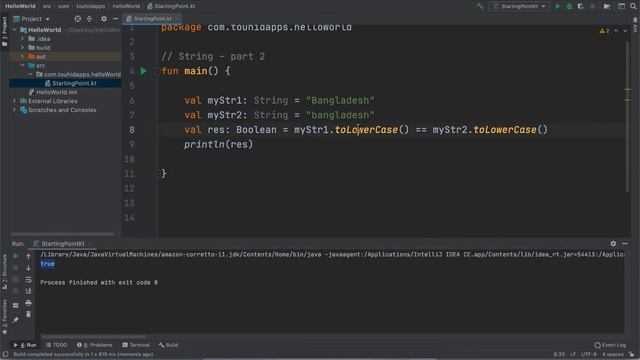Start debugging with the green bug icon
Screen dimensions: 640x360
[569, 6]
